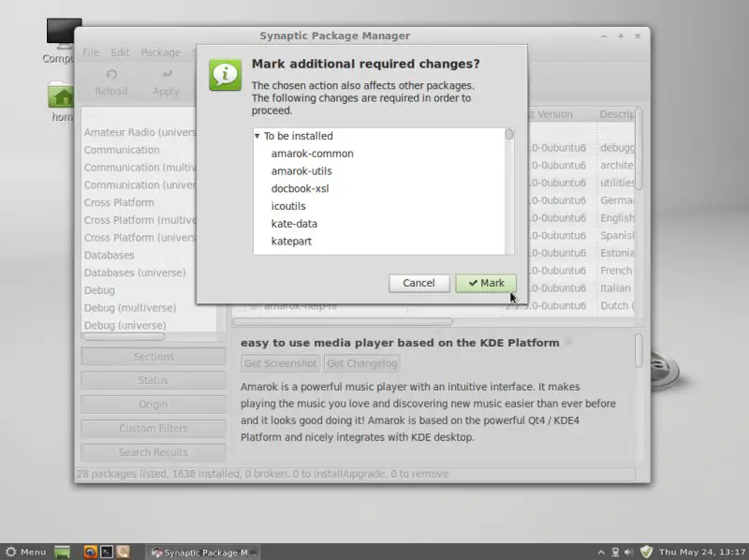Select Databases (universe) section

pos(135,273)
